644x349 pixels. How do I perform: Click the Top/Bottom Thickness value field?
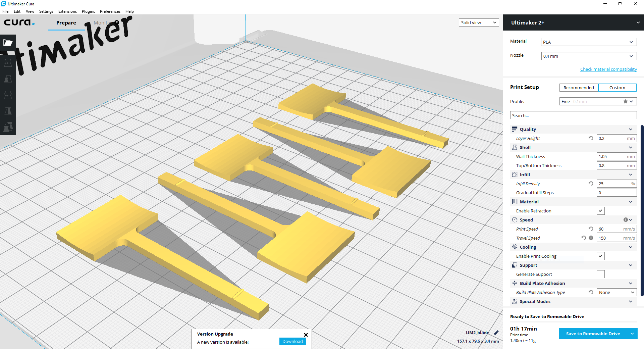pos(616,165)
